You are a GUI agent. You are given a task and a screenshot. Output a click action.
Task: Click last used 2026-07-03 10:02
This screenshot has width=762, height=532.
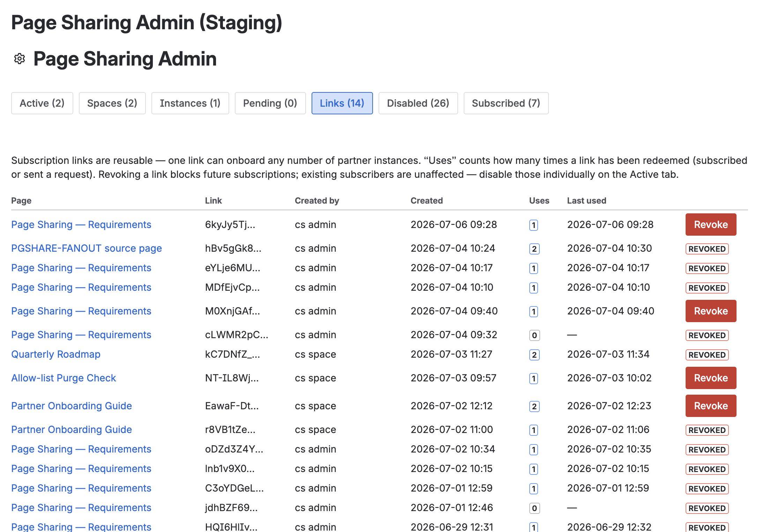(x=609, y=378)
